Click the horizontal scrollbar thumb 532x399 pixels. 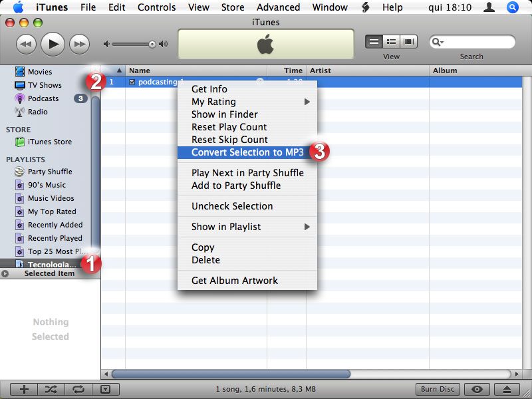231,374
